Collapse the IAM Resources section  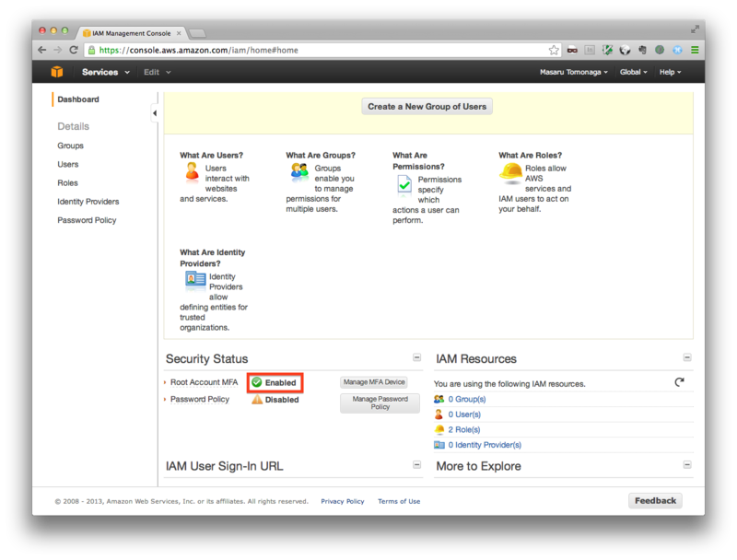[686, 358]
